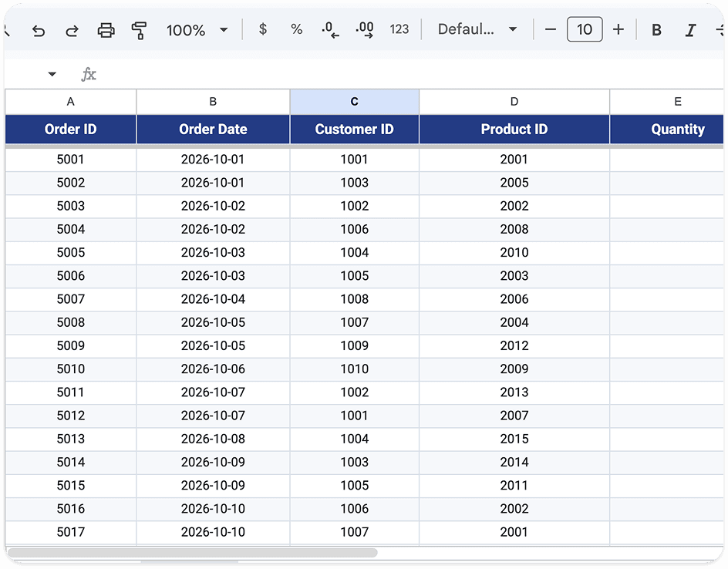Format as currency with dollar icon
728x569 pixels.
point(263,29)
